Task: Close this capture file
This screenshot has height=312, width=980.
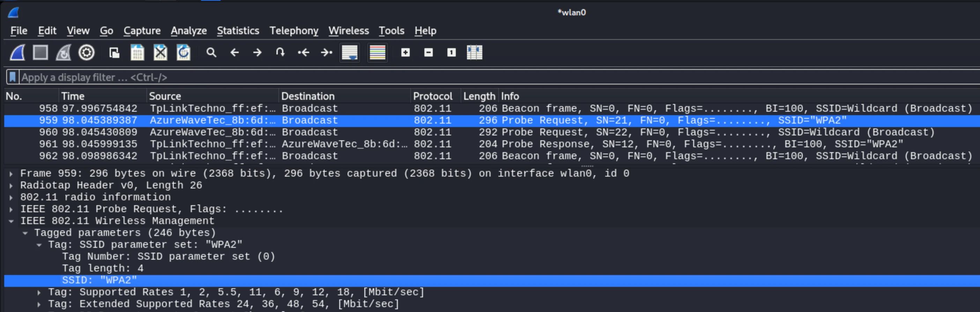Action: (x=160, y=52)
